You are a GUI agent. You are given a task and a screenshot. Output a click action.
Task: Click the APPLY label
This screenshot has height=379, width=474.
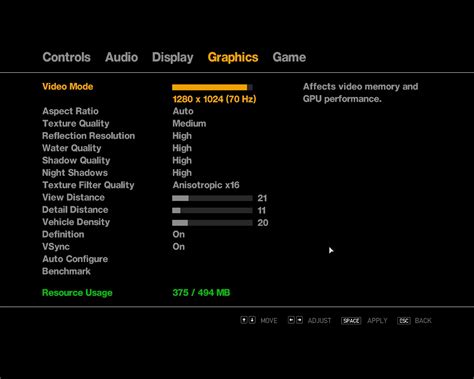(377, 321)
